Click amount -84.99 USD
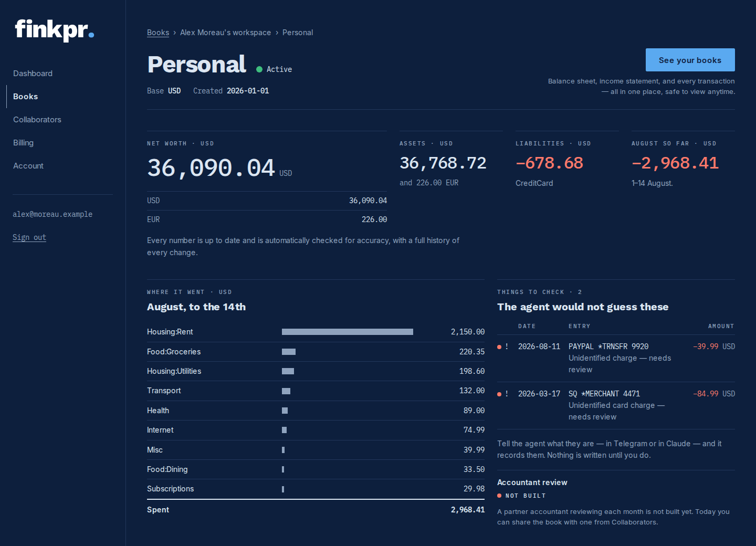 714,394
